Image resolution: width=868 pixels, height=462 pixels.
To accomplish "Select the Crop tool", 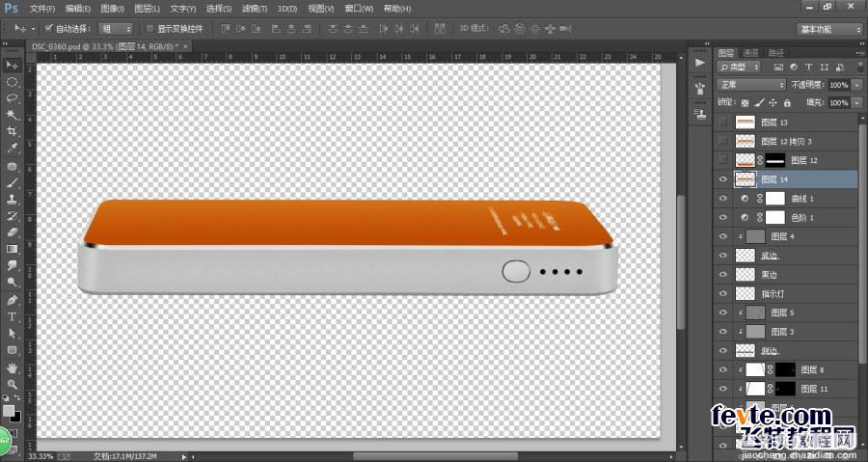I will pos(13,132).
